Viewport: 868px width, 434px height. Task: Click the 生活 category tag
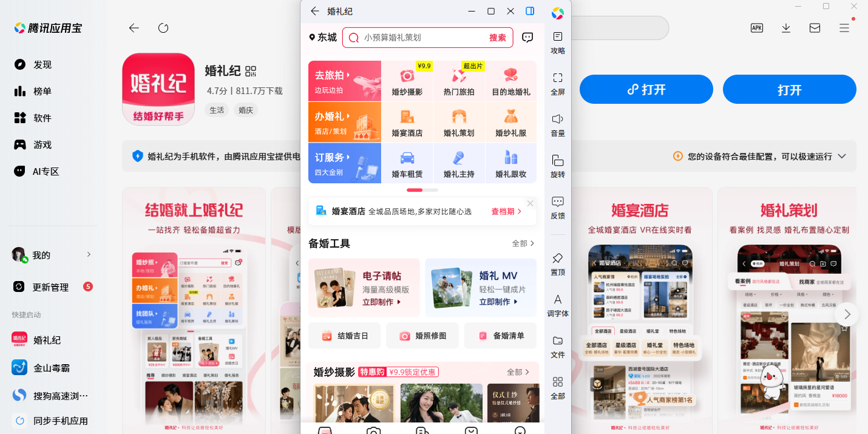[x=217, y=110]
